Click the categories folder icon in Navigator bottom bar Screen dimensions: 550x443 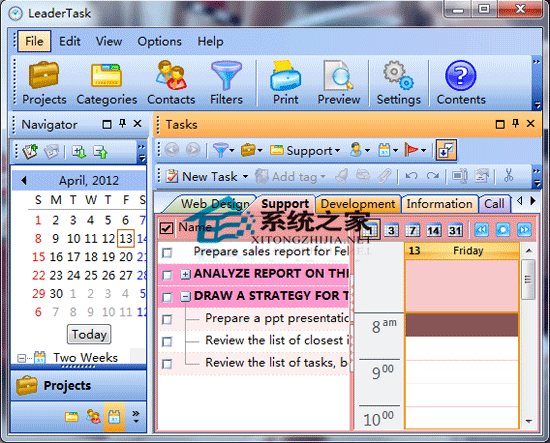(x=72, y=417)
